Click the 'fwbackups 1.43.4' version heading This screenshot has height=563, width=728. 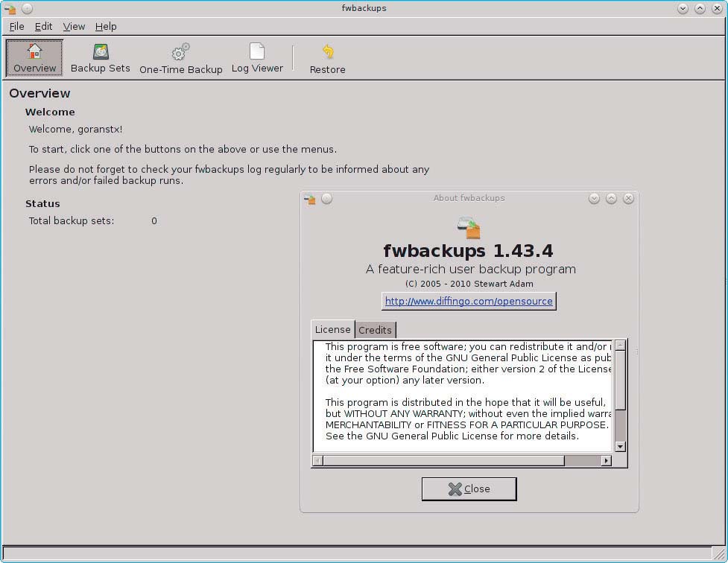point(468,251)
